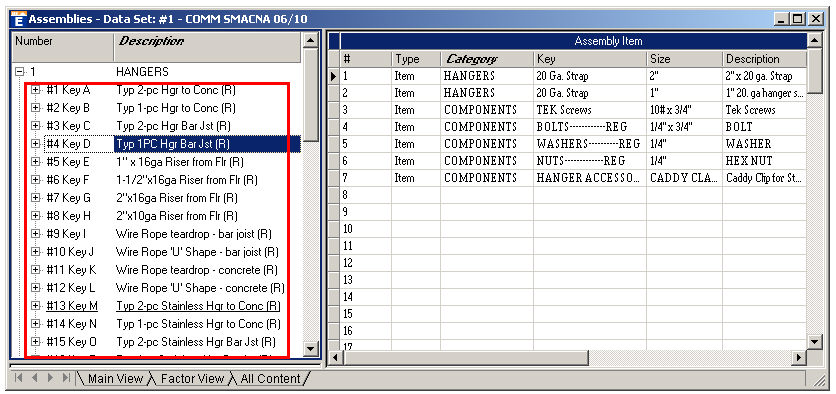Select Wire Rope 'U' Shape - concrete
Viewport: 836px width, 394px height.
[200, 288]
